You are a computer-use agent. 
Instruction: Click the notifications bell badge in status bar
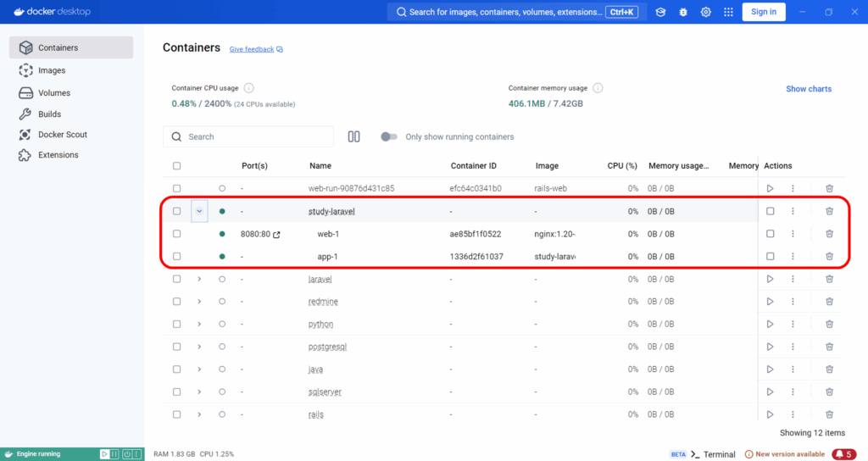pos(843,454)
